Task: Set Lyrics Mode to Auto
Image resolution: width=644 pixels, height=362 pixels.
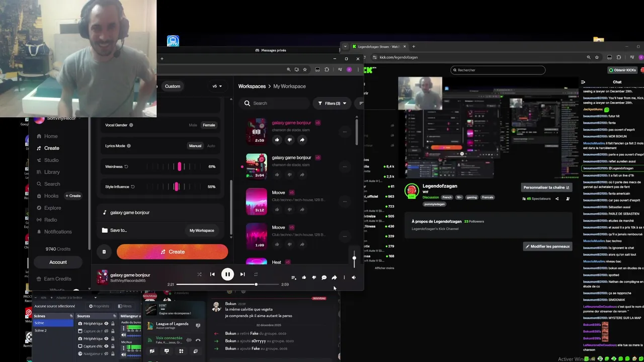Action: click(x=211, y=146)
